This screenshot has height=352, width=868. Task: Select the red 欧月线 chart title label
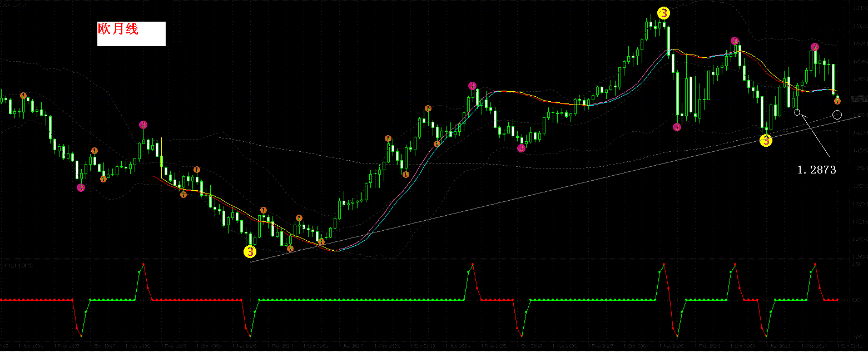pos(118,29)
